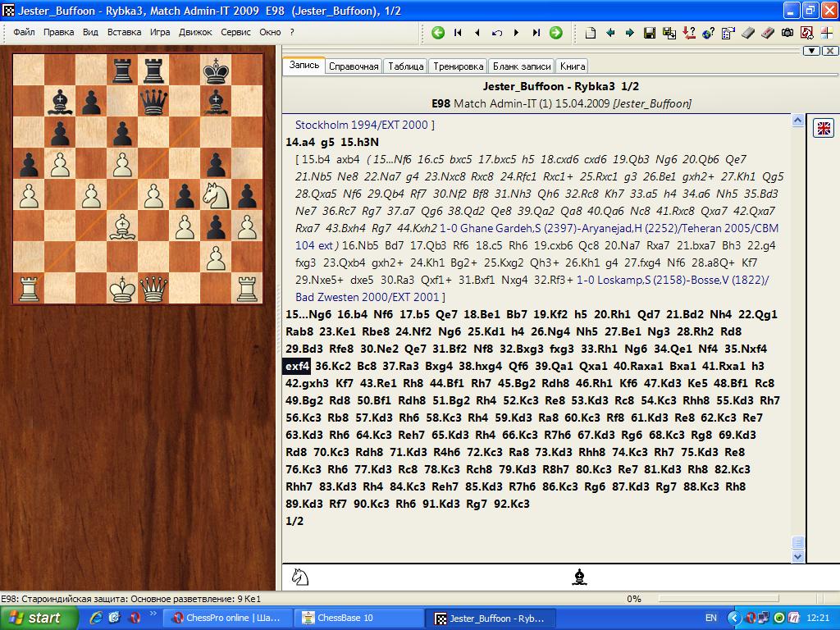Jump to the end of the game

pos(536,33)
